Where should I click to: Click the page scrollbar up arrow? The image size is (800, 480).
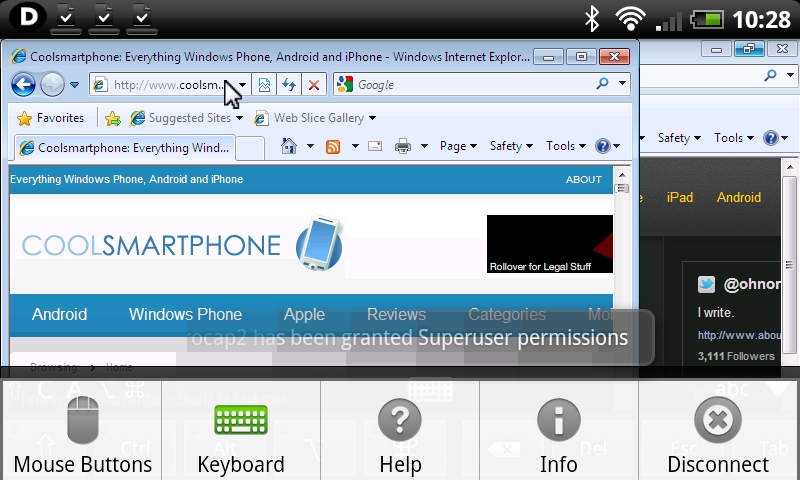[x=622, y=175]
